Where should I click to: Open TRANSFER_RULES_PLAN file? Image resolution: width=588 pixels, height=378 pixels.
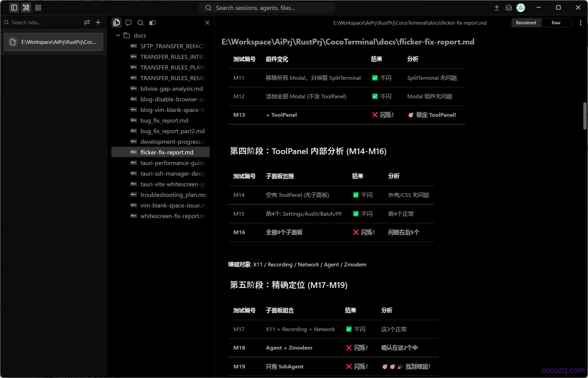[160, 67]
